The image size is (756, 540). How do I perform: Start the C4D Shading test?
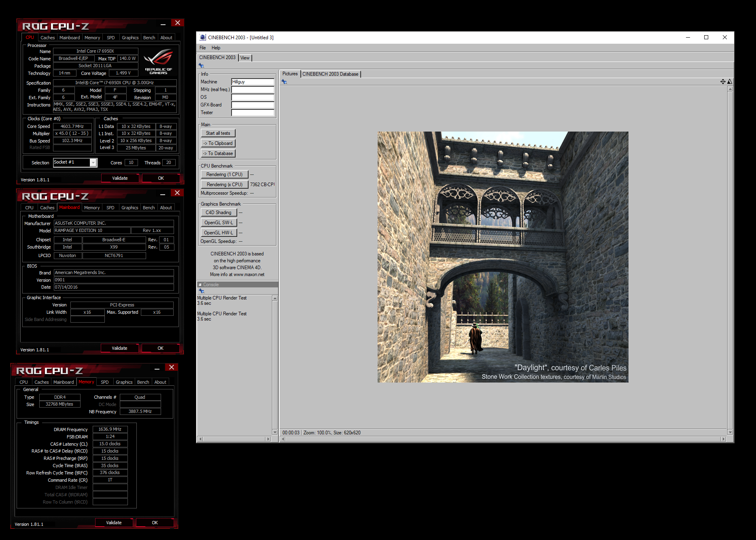(219, 213)
